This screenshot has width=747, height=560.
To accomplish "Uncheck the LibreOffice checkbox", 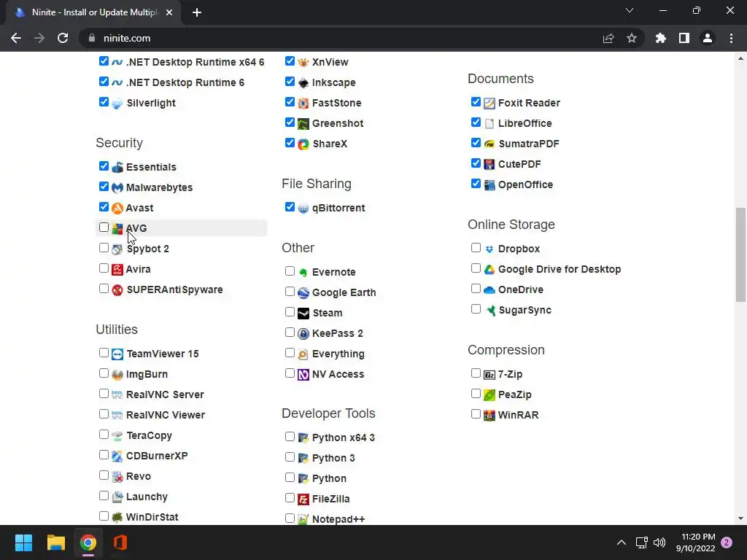I will [x=476, y=122].
